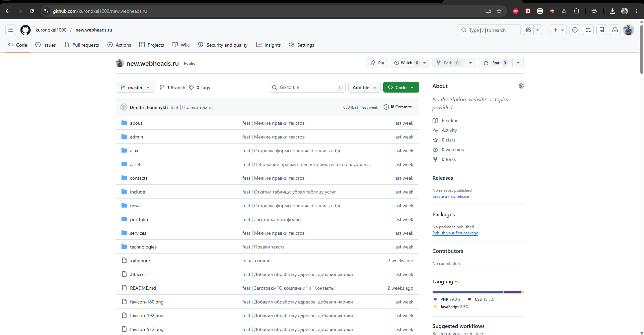This screenshot has width=644, height=335.
Task: Click the PHP segment of language bar
Action: tap(468, 292)
